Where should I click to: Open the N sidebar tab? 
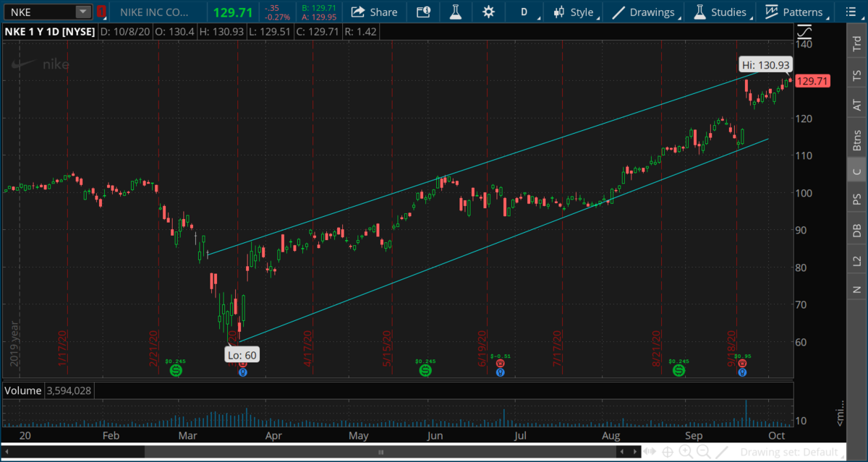click(x=857, y=289)
